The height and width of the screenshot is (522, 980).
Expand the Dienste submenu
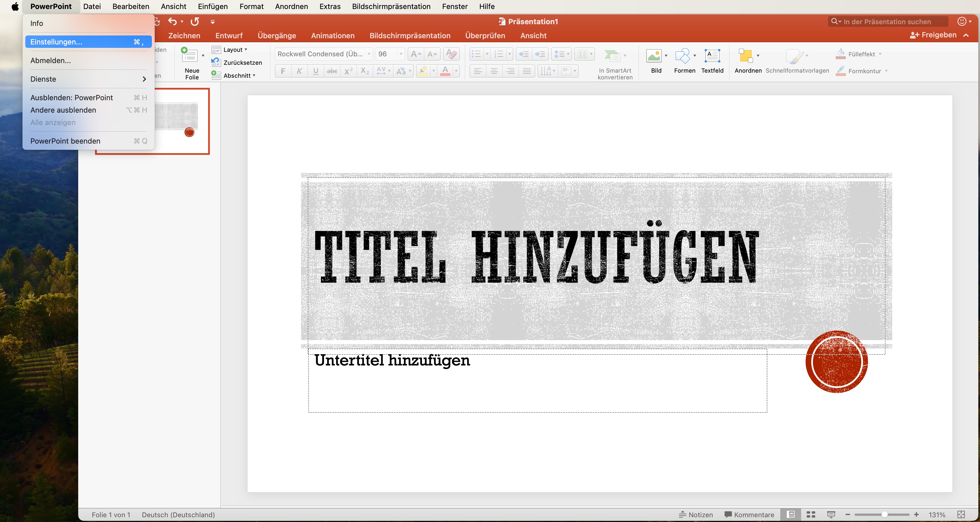click(88, 79)
